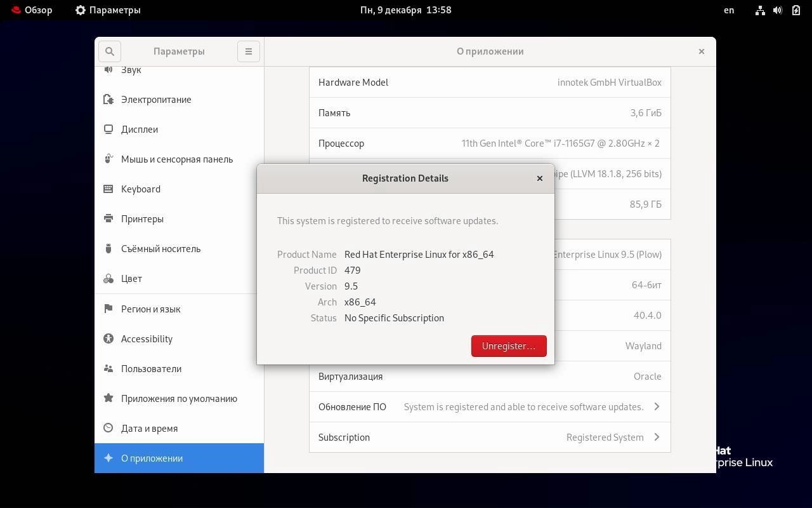Click the Color (Цвет) icon
812x508 pixels.
tap(108, 278)
